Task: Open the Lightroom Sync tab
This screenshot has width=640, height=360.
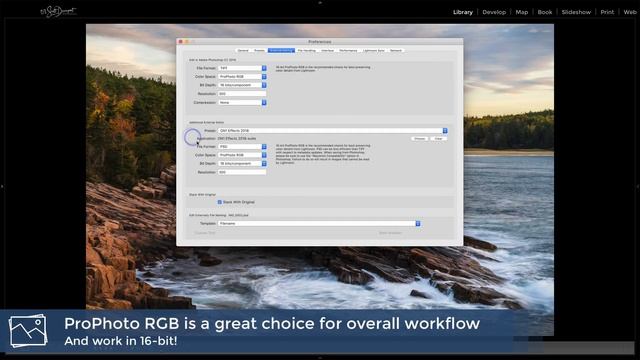Action: click(x=373, y=51)
